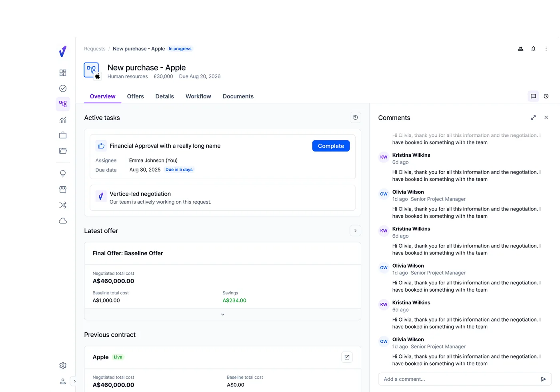Open the activity history clock icon near tabs
The width and height of the screenshot is (560, 392).
click(546, 96)
